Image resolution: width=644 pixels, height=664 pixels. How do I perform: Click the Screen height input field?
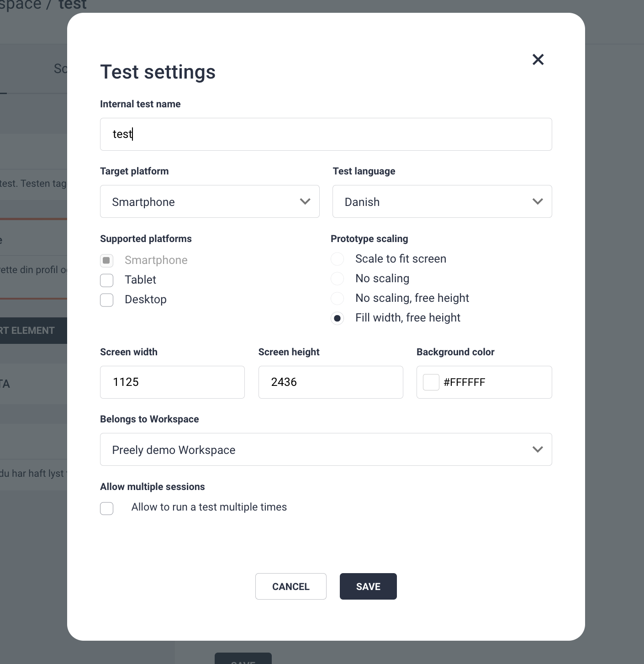pyautogui.click(x=331, y=382)
